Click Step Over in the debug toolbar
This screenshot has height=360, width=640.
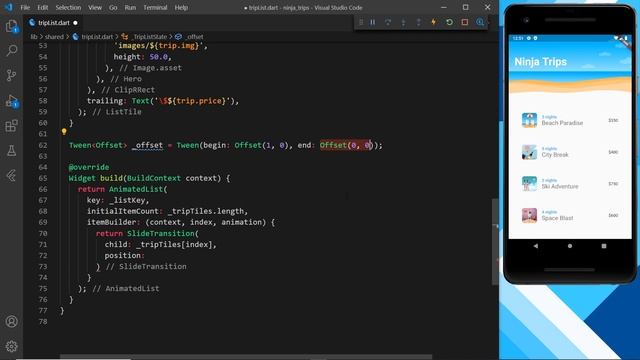click(x=388, y=22)
